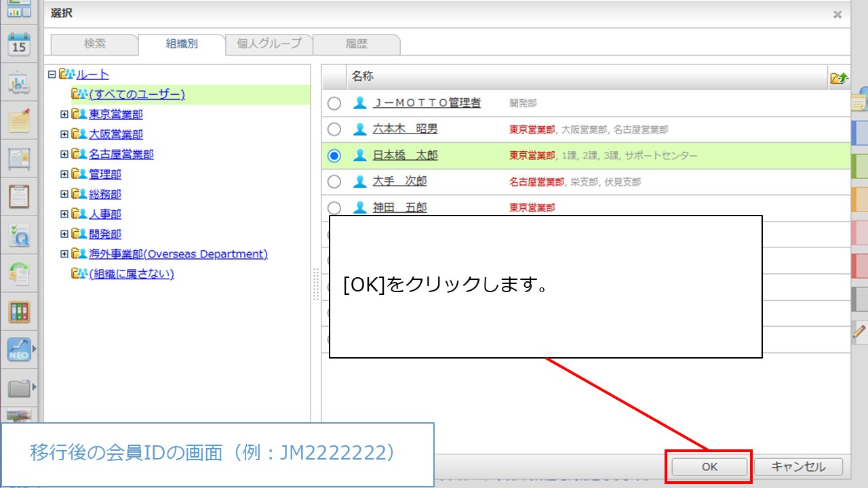Click the pencil edit icon on right edge
The width and height of the screenshot is (868, 488).
click(859, 332)
